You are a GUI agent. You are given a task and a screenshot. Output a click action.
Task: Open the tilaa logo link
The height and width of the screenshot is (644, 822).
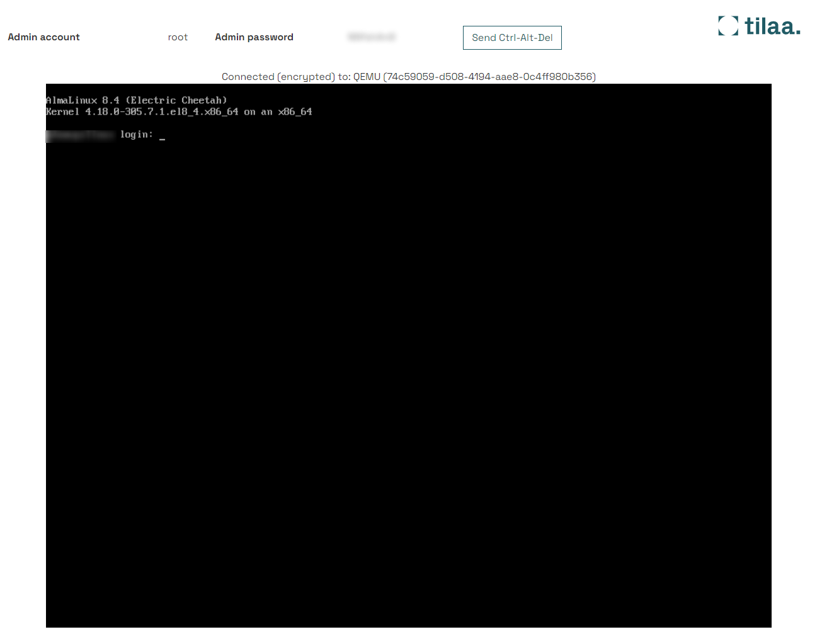[759, 26]
